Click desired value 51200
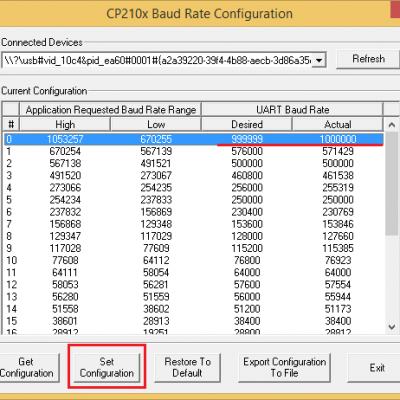Screen dimensions: 400x400 pyautogui.click(x=247, y=309)
